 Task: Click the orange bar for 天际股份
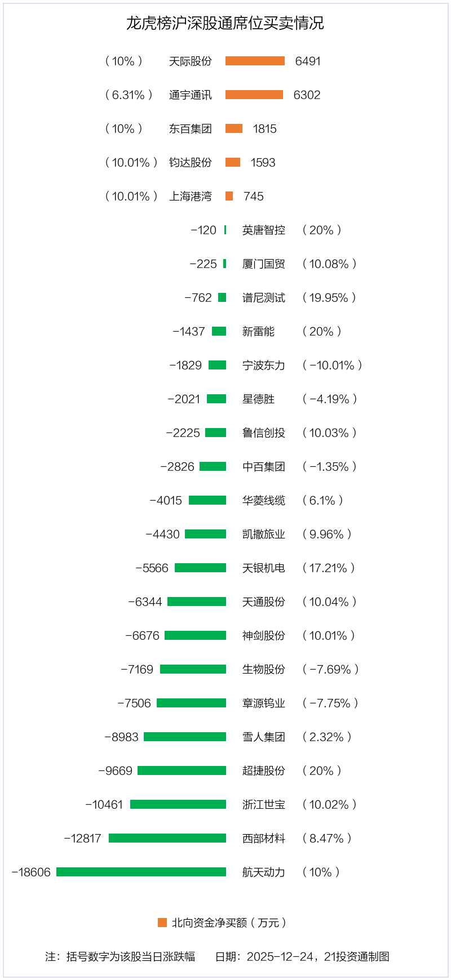click(255, 61)
